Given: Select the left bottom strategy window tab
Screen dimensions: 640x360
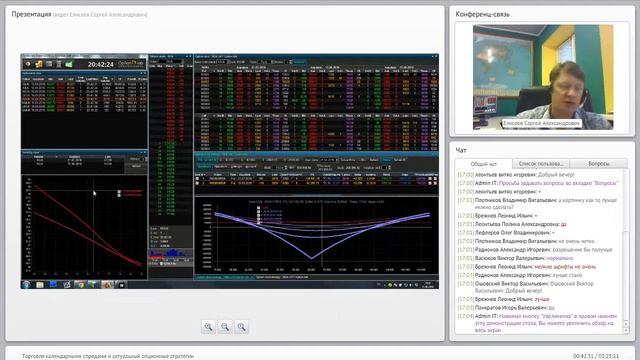Looking at the screenshot, I should coord(224,277).
